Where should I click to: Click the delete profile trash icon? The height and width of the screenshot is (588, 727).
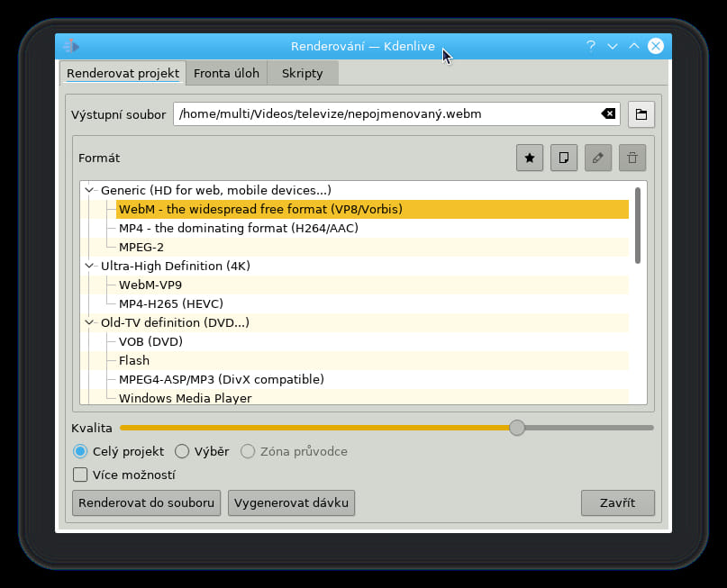[x=632, y=158]
